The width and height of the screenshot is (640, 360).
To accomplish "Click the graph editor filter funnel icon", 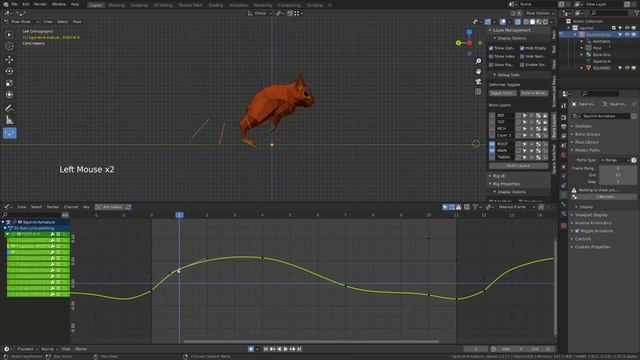I will 475,207.
